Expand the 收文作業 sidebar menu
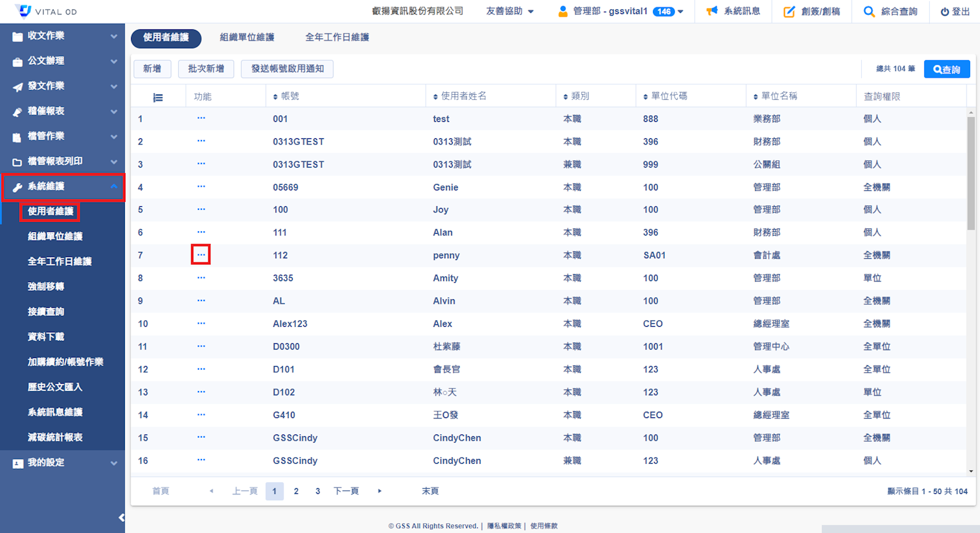This screenshot has width=980, height=533. (x=62, y=36)
